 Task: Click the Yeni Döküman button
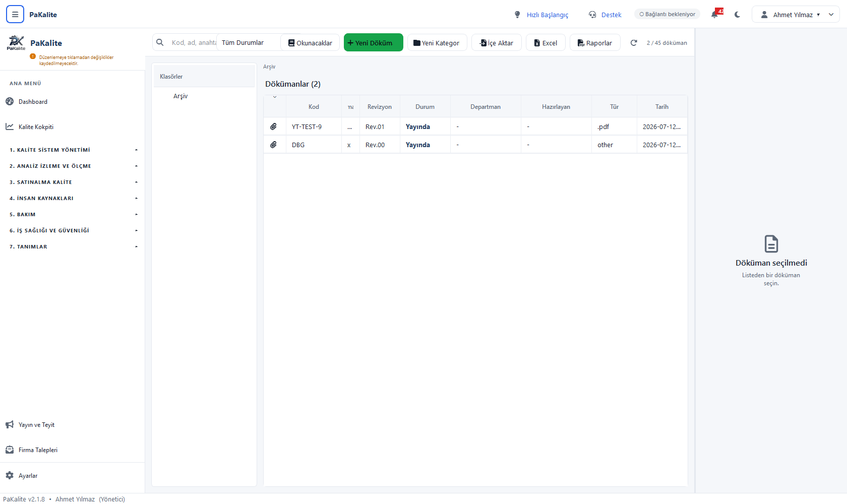(373, 42)
